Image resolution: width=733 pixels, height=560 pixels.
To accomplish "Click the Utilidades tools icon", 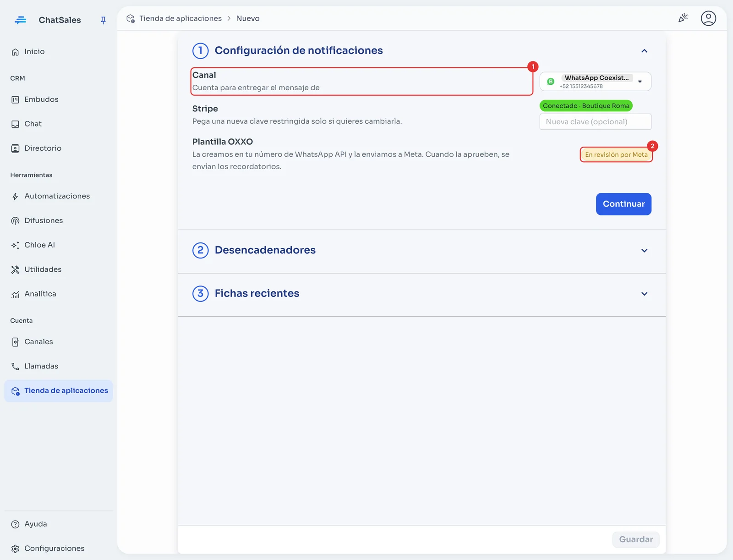I will click(x=15, y=269).
